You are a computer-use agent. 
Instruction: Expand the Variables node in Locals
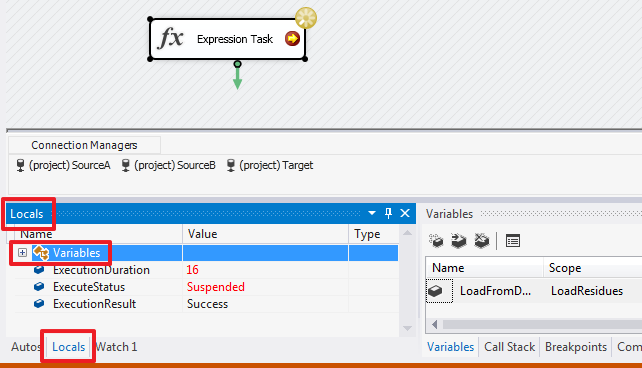coord(23,253)
